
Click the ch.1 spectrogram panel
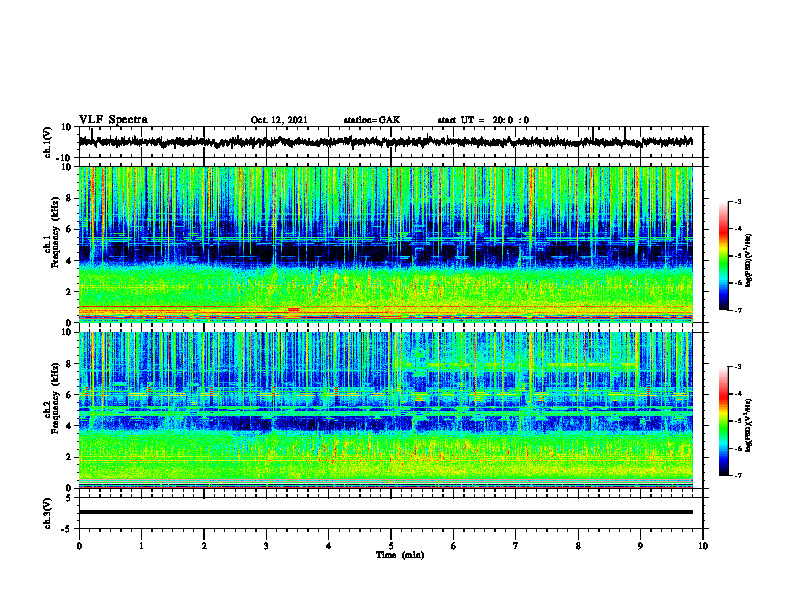[x=386, y=244]
